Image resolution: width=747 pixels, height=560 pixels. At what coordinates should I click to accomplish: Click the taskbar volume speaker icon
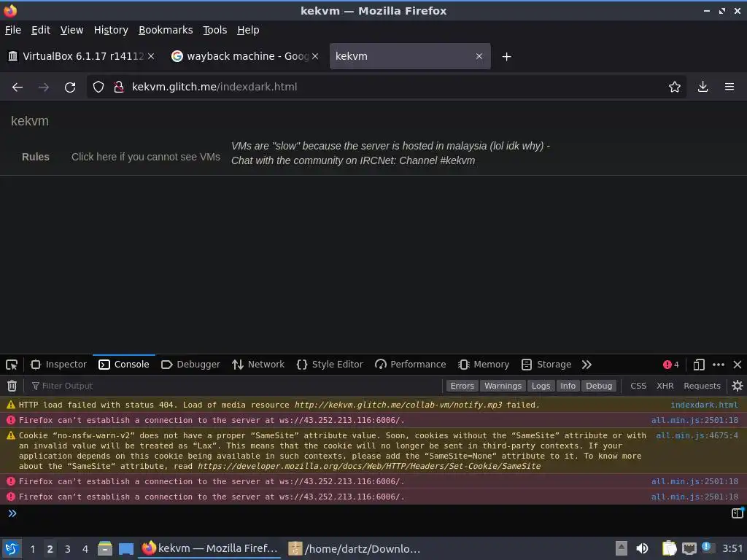pos(642,548)
